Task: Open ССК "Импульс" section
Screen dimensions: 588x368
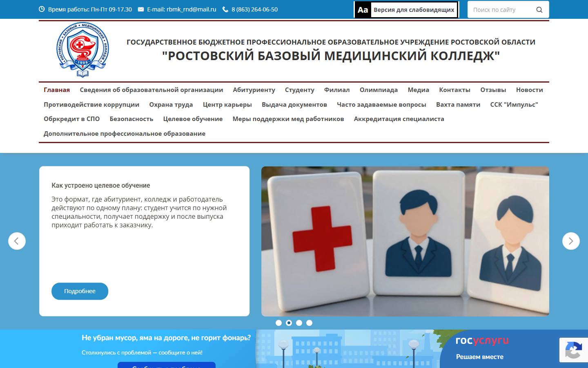Action: coord(514,105)
